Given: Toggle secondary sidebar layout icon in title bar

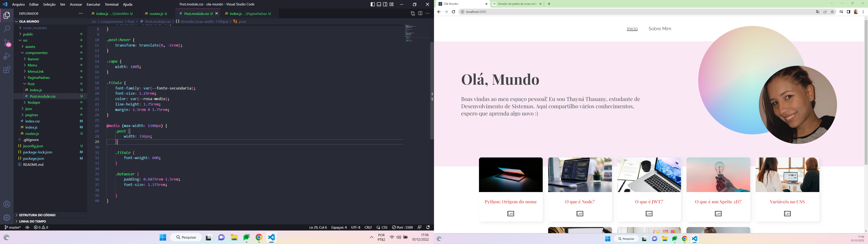Looking at the screenshot, I should click(385, 4).
